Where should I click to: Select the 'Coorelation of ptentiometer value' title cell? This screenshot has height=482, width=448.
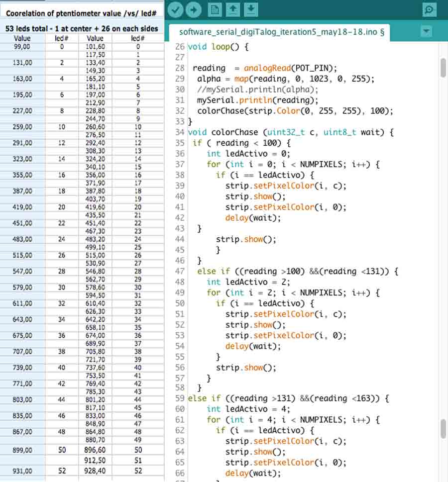[x=82, y=13]
